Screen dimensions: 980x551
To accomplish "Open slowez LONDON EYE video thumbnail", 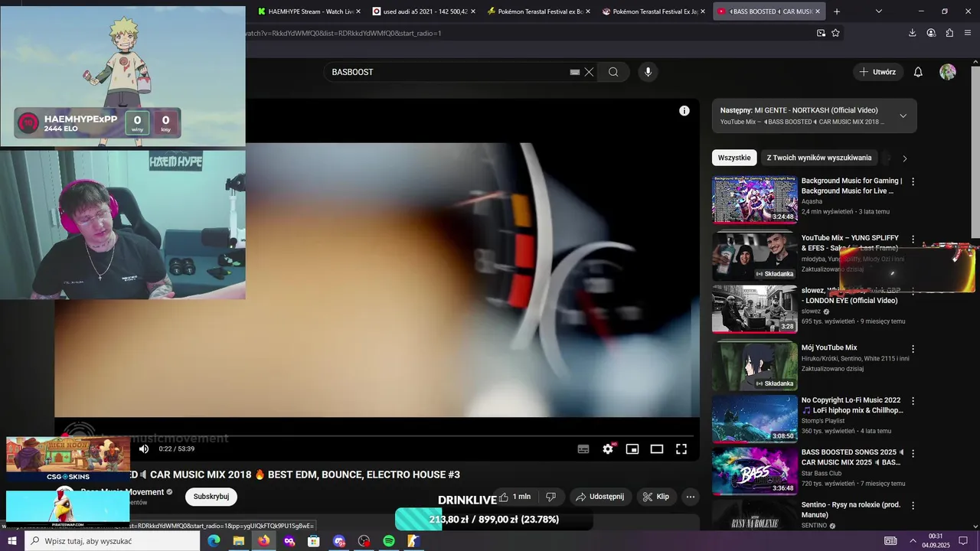I will [755, 309].
